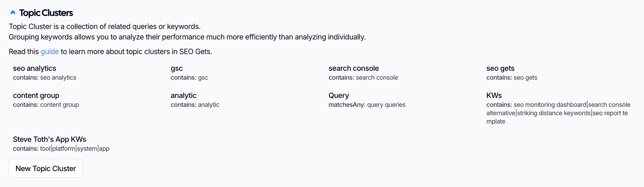Select the KWs cluster title

[x=494, y=95]
